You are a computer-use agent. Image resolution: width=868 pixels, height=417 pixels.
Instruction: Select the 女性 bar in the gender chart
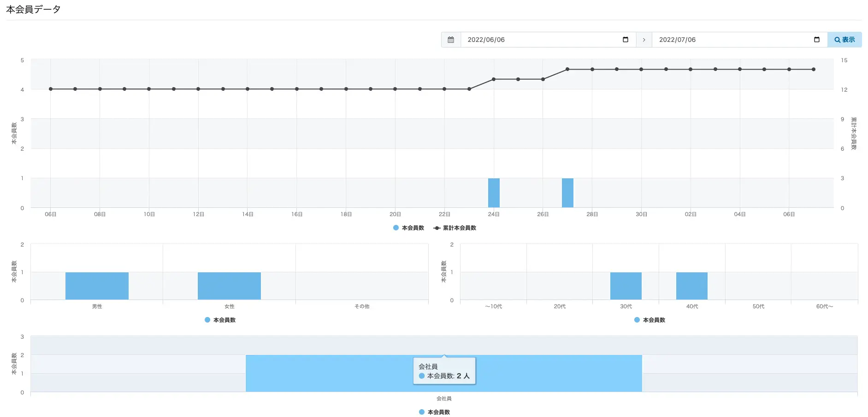[x=229, y=286]
